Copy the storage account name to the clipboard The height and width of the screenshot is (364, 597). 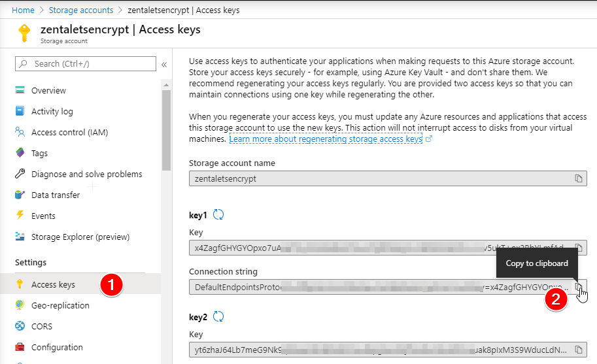[x=578, y=178]
